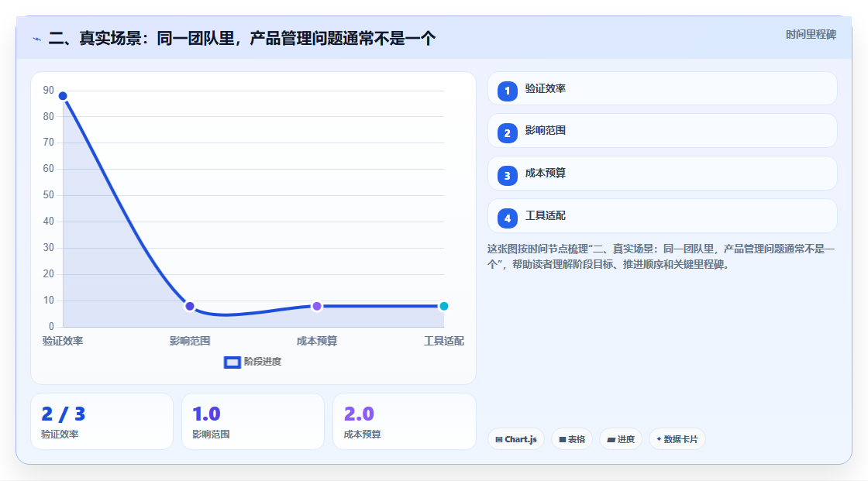Click the 验证效率 data point on chart

pos(63,96)
